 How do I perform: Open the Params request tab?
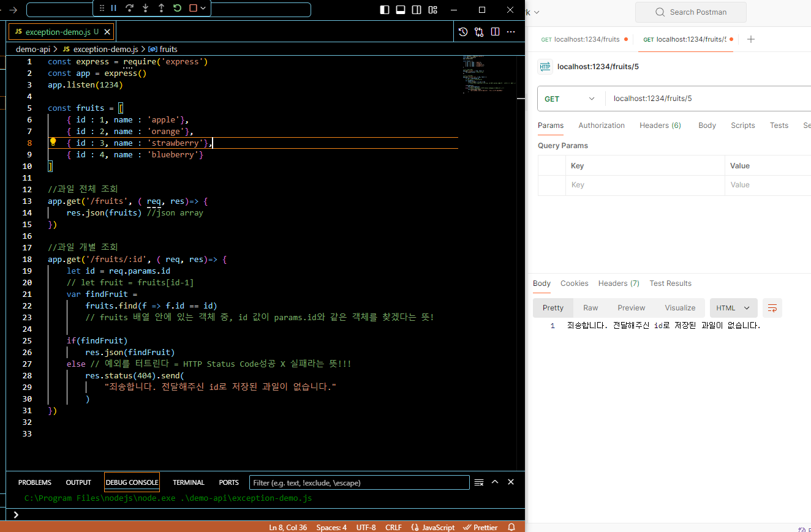click(551, 126)
